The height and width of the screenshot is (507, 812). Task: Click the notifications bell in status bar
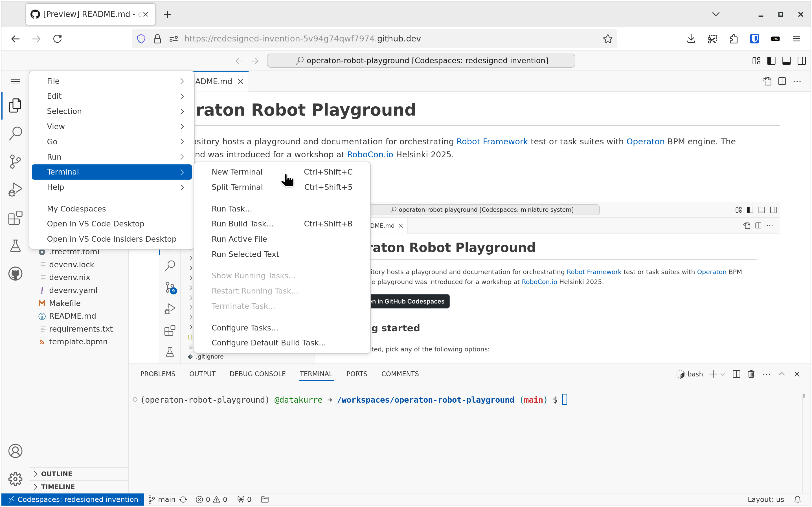798,500
